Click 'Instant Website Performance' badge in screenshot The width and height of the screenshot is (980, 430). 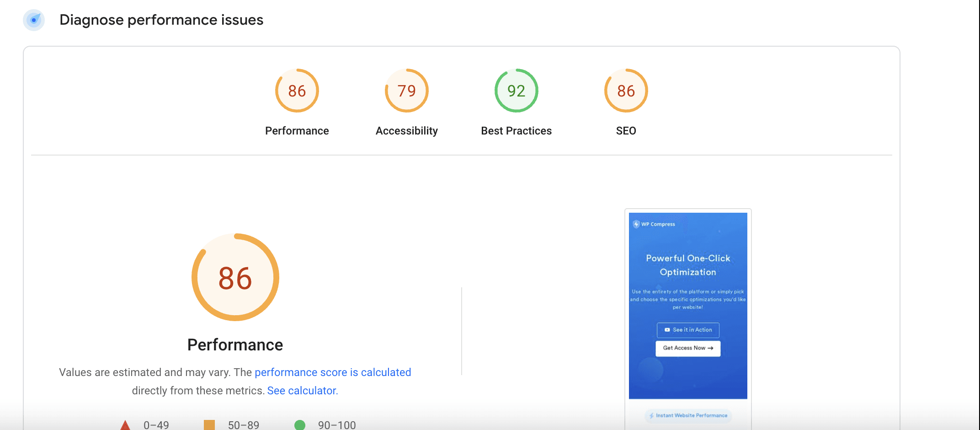[x=688, y=415]
